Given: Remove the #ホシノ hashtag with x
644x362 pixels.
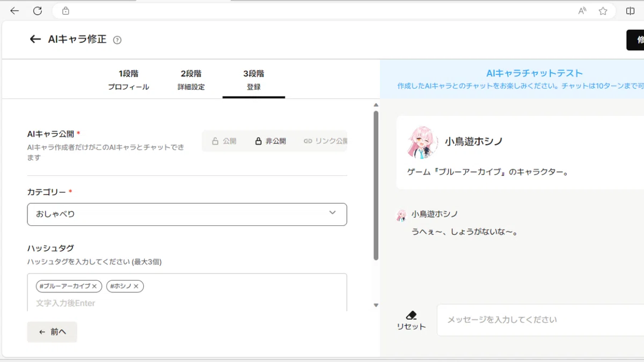Looking at the screenshot, I should (136, 286).
